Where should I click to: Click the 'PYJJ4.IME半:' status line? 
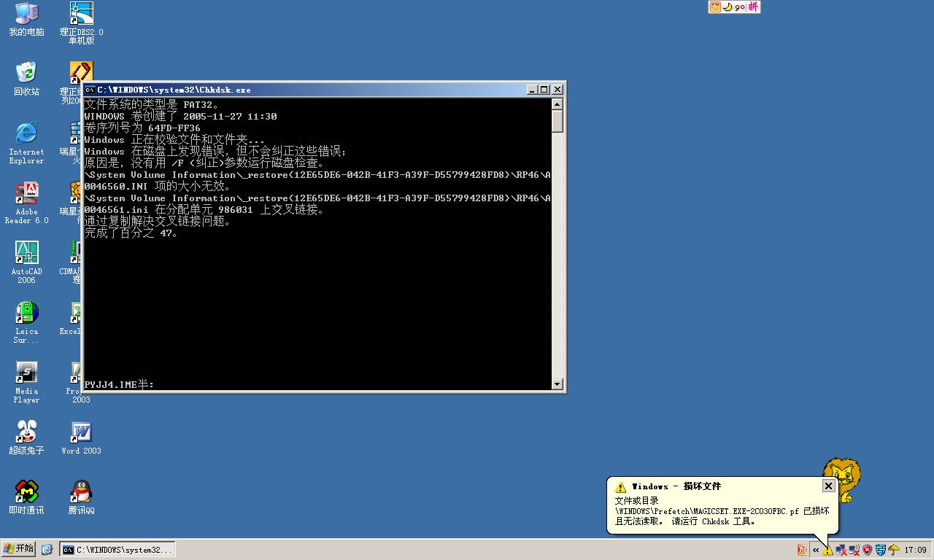click(119, 384)
